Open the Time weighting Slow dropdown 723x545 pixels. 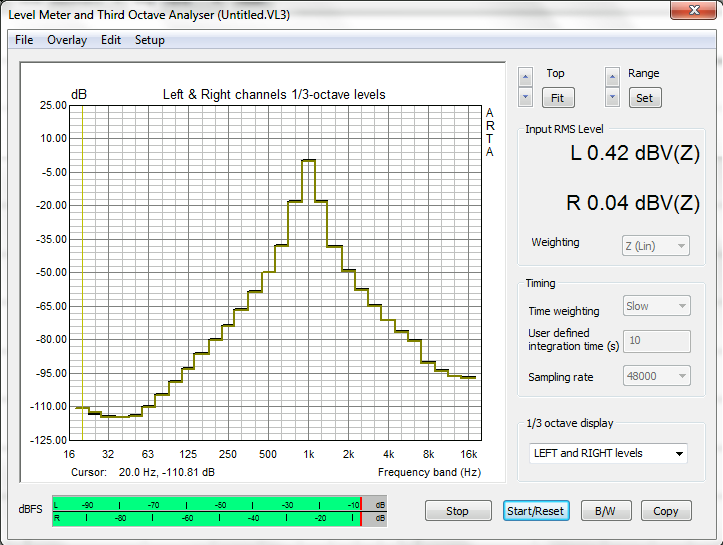657,306
